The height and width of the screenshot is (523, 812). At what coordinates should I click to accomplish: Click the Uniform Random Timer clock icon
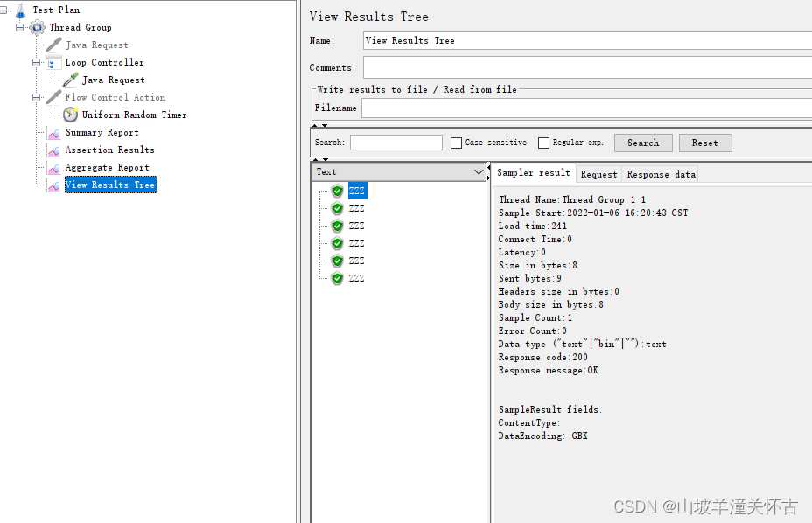70,115
